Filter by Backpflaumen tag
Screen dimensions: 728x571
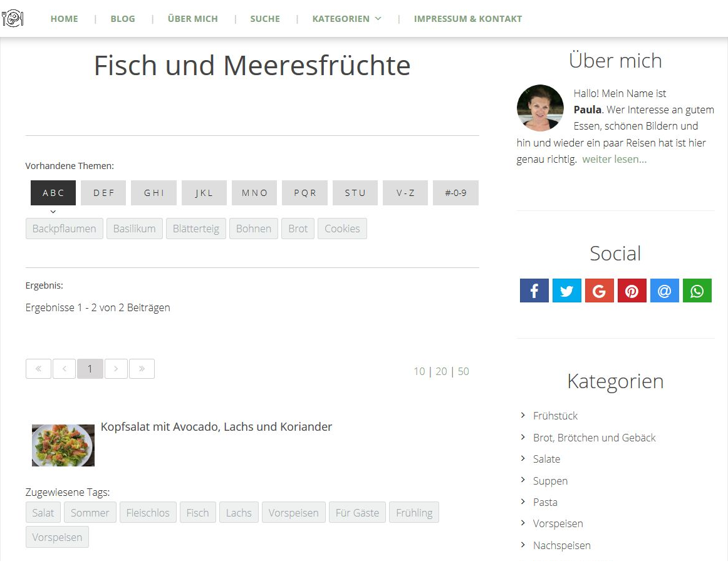[x=64, y=229]
